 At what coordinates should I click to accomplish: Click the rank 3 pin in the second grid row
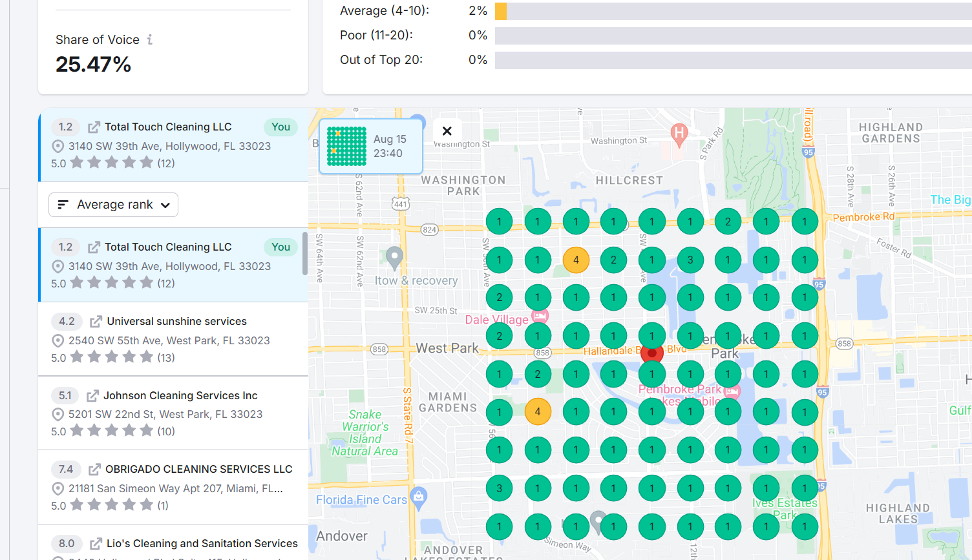tap(690, 260)
